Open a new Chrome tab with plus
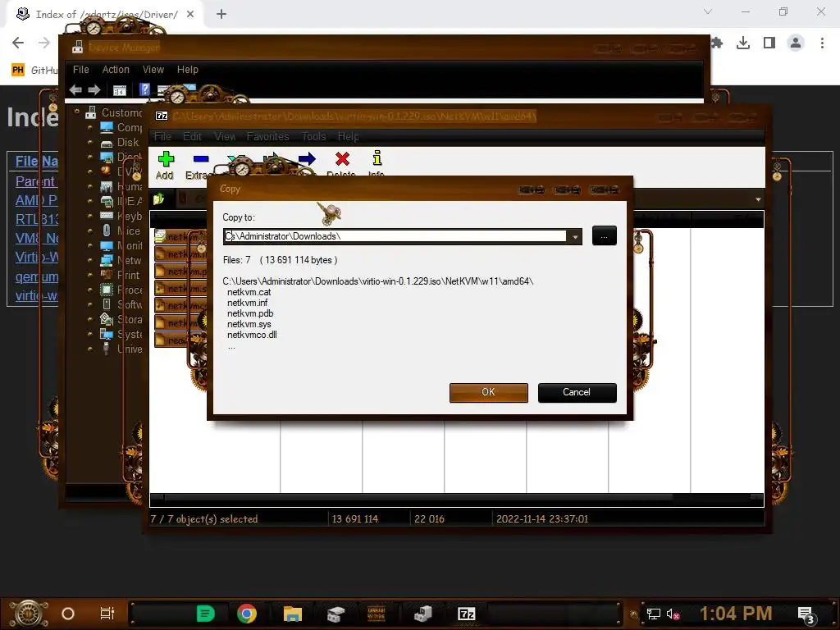This screenshot has width=840, height=630. coord(221,14)
